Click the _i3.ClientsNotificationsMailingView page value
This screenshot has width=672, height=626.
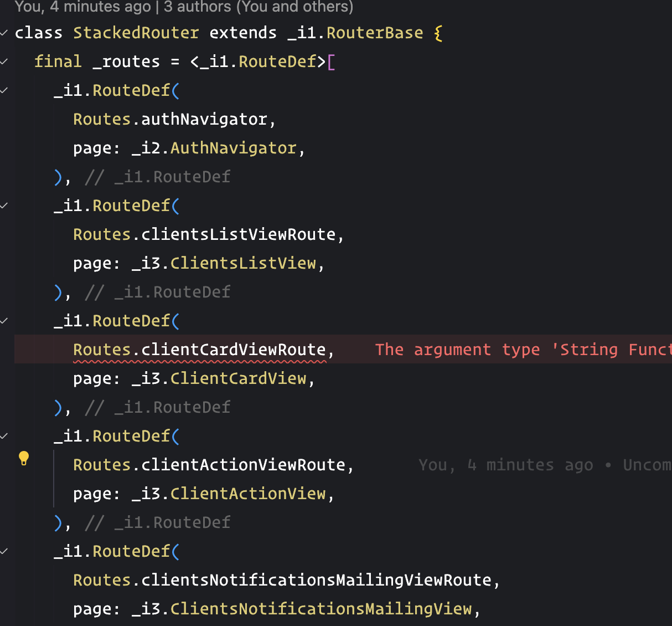[302, 609]
